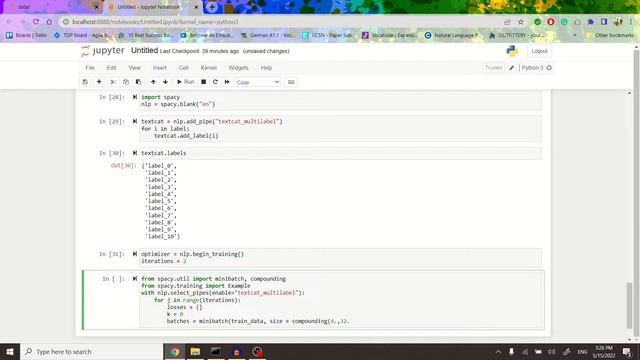Open the Insert menu
Viewport: 640px width, 360px height.
pos(160,68)
